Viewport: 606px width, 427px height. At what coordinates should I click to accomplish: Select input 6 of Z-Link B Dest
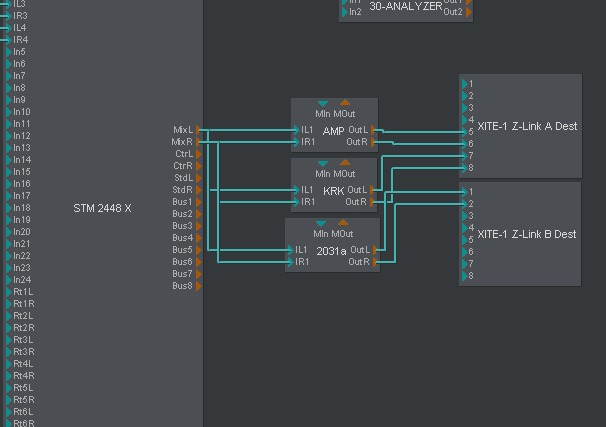(x=465, y=252)
